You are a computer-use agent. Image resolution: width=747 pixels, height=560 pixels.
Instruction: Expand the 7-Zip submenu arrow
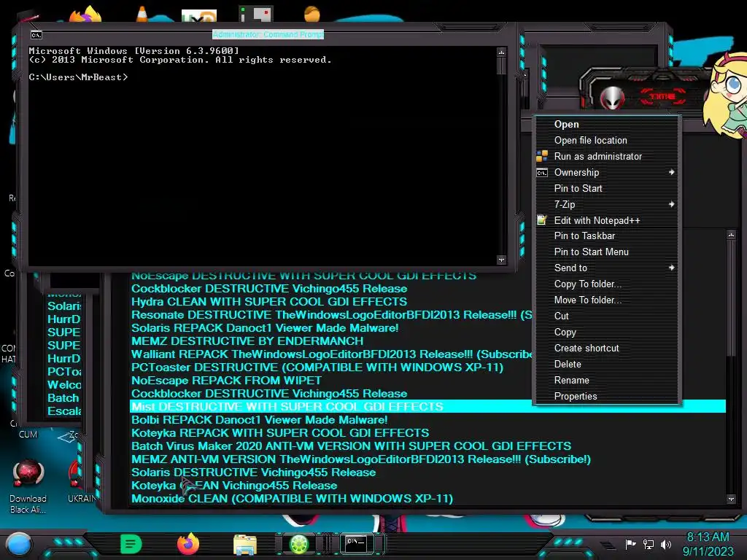click(671, 204)
